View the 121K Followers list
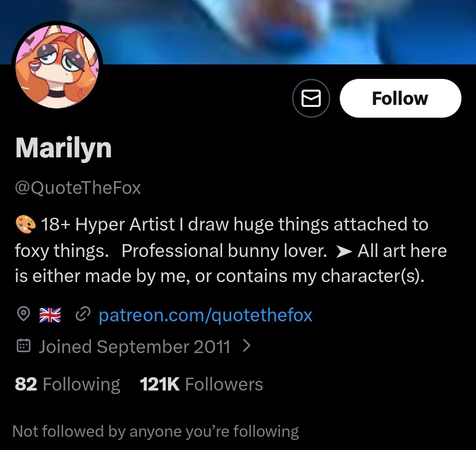 point(201,384)
